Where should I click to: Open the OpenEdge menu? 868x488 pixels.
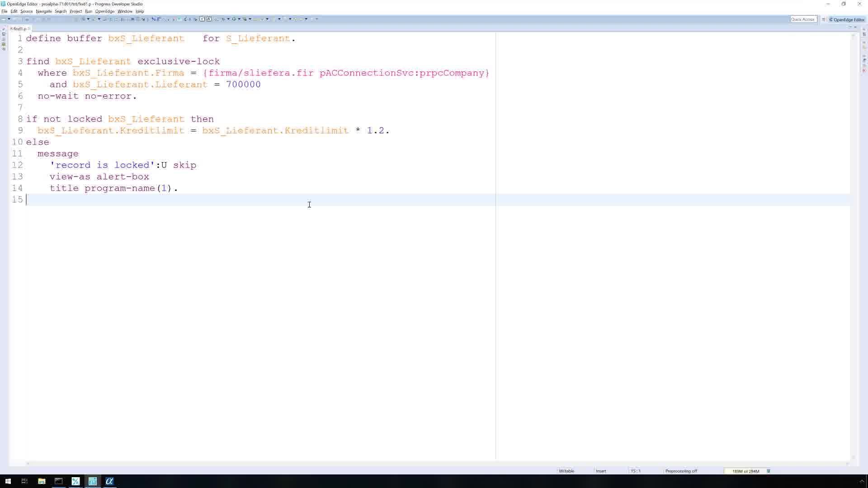coord(104,11)
